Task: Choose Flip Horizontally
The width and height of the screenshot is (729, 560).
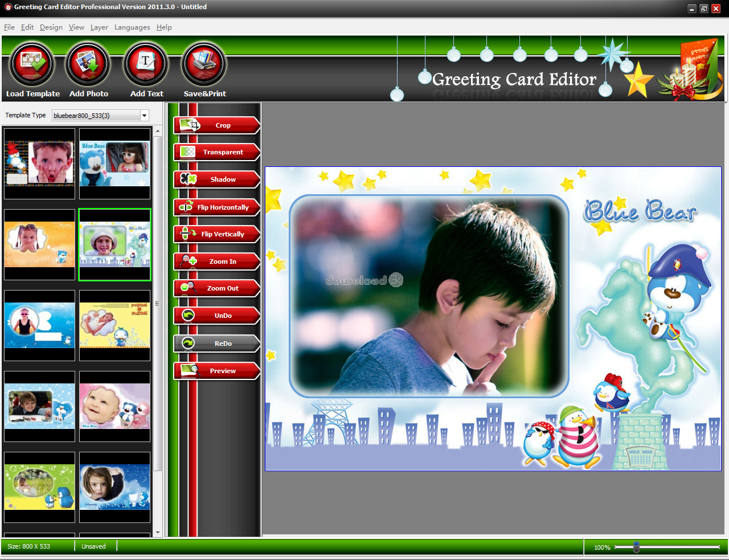Action: (x=216, y=207)
